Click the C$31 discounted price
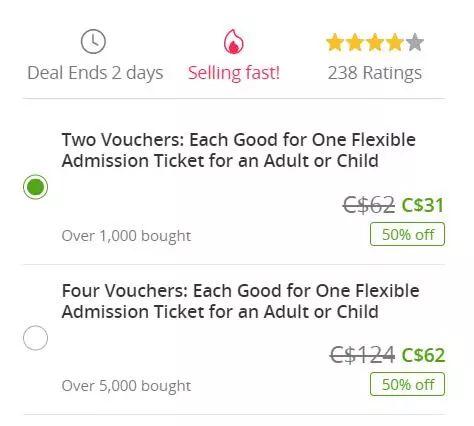This screenshot has width=474, height=426. pyautogui.click(x=423, y=205)
